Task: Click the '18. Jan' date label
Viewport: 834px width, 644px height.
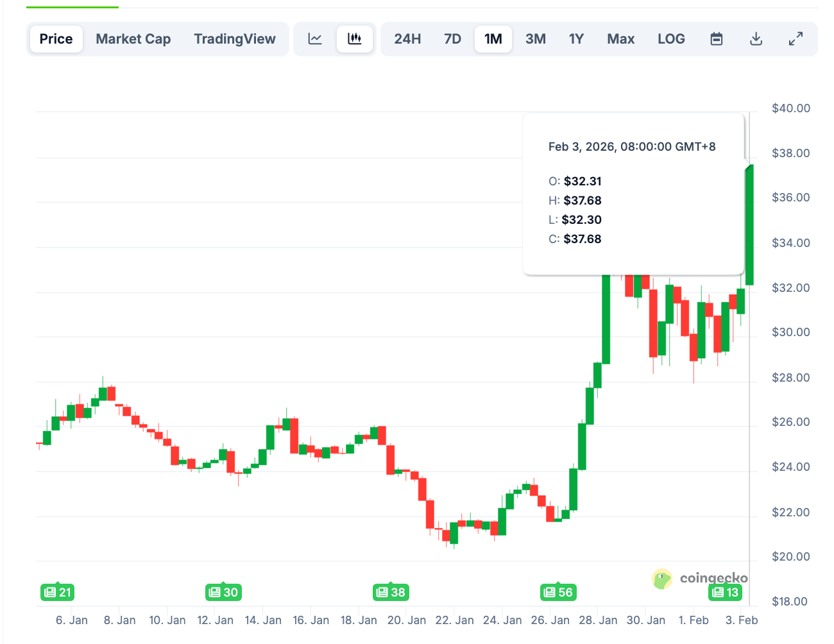Action: pyautogui.click(x=359, y=620)
